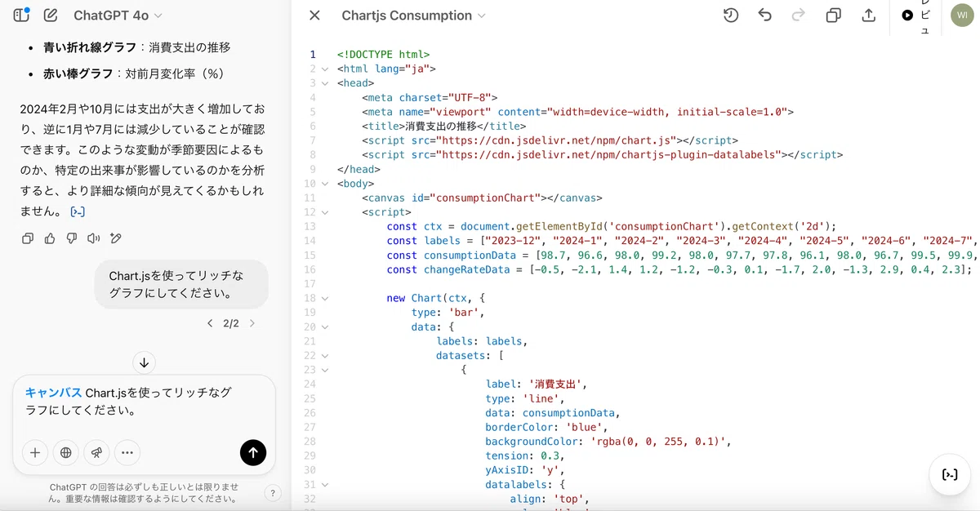Open the ChatGPT 4o model selector
Viewport: 980px width, 511px height.
point(118,16)
